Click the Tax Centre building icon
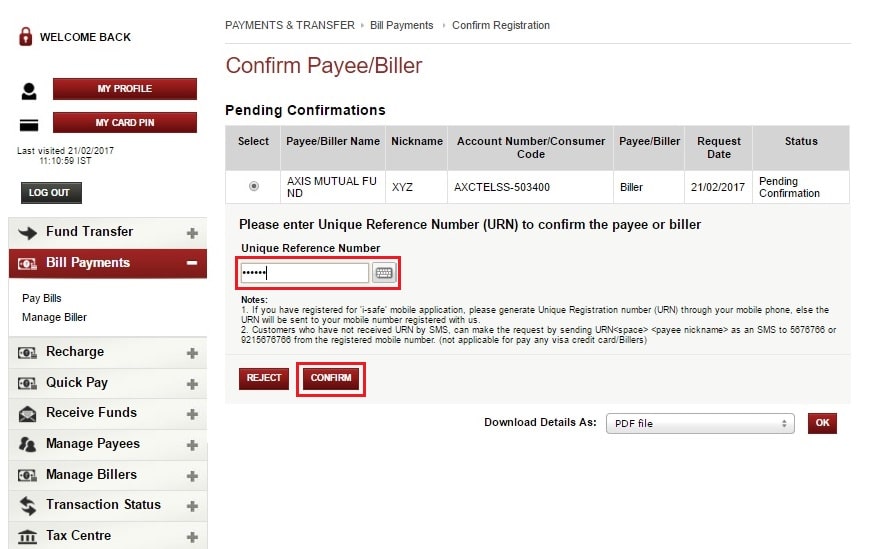873x549 pixels. 28,536
